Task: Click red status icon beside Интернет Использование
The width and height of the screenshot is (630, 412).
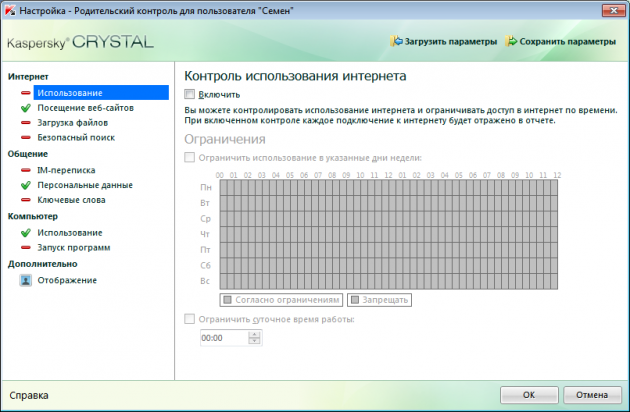Action: [x=26, y=93]
